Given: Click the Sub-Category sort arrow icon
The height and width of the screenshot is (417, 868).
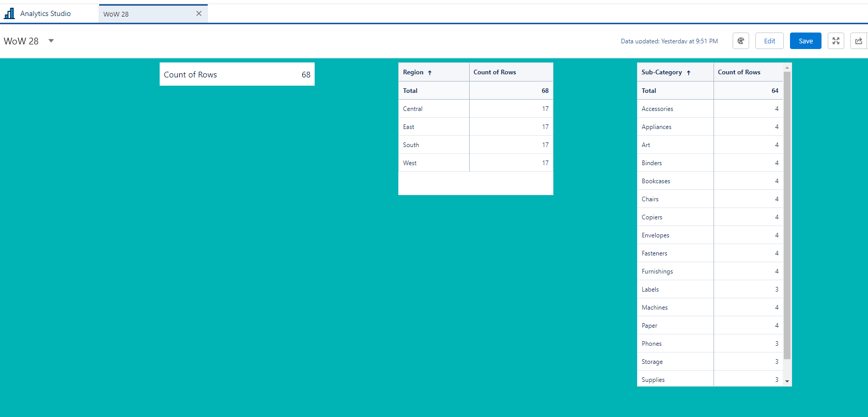Looking at the screenshot, I should click(688, 73).
